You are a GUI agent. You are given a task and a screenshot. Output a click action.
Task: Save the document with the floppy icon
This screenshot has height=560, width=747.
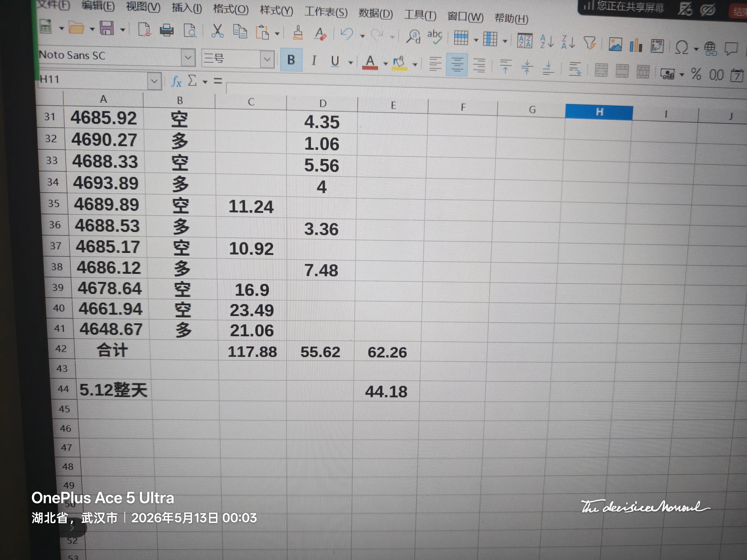[x=107, y=28]
